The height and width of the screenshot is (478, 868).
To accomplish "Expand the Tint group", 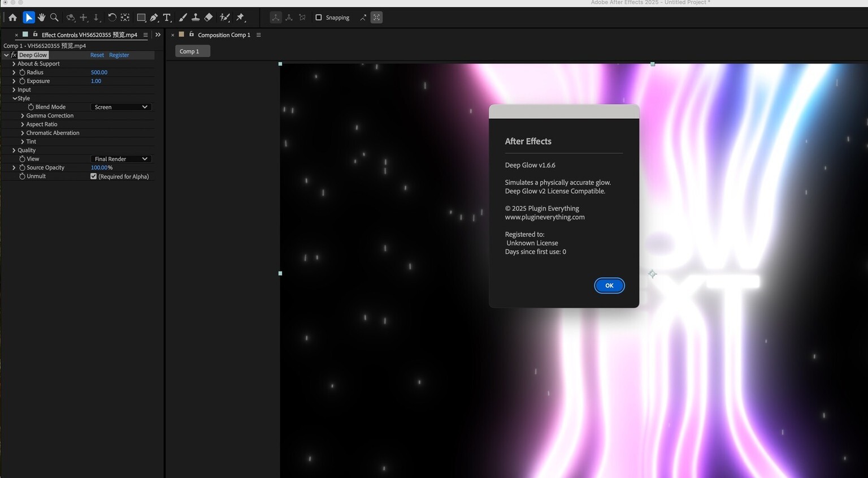I will tap(23, 142).
